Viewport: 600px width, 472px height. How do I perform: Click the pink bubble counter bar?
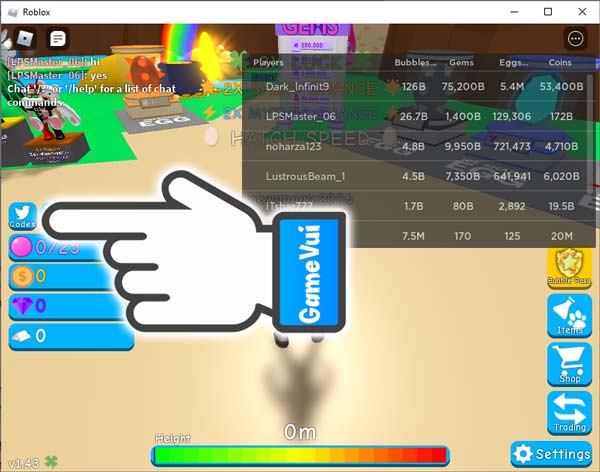[x=60, y=247]
